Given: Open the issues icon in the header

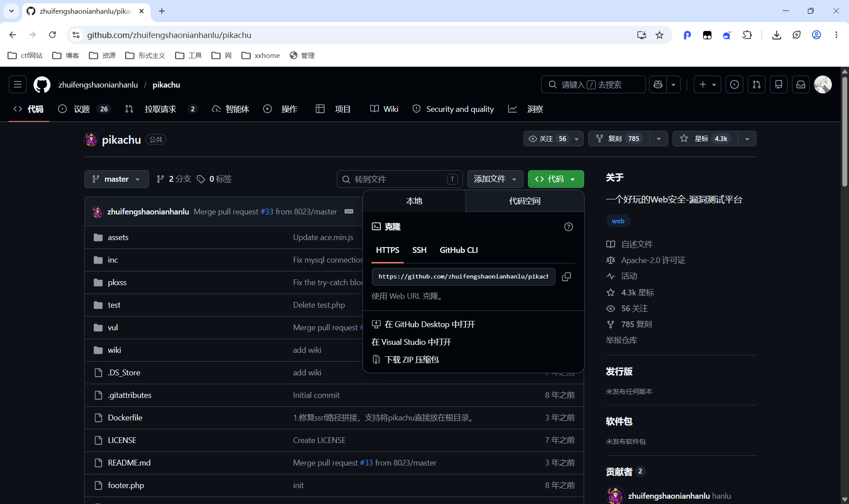Looking at the screenshot, I should 734,84.
